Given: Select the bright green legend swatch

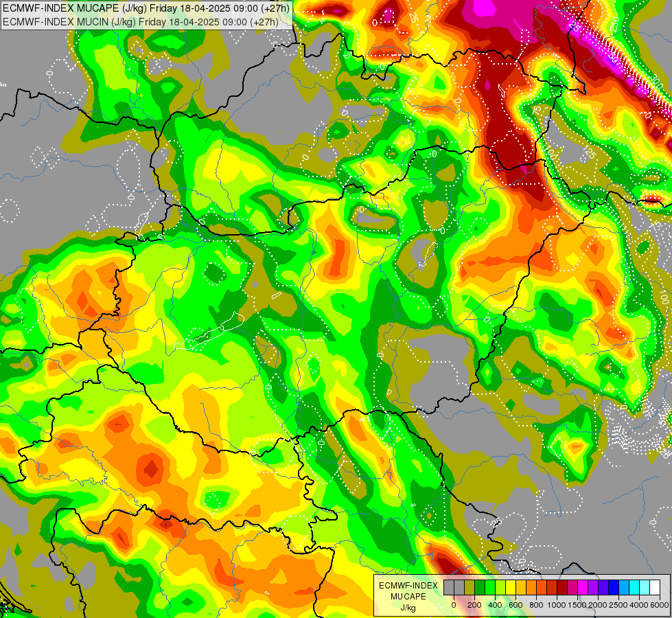Looking at the screenshot, I should click(490, 587).
